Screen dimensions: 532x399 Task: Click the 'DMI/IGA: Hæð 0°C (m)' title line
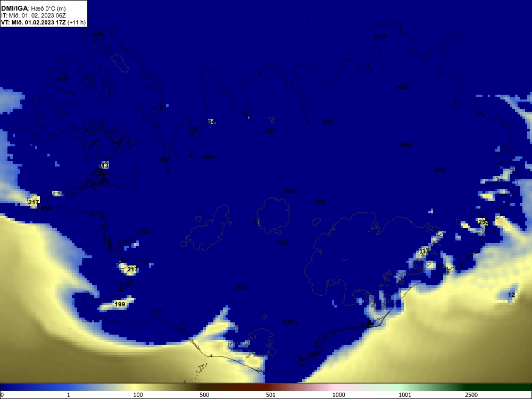[x=33, y=9]
